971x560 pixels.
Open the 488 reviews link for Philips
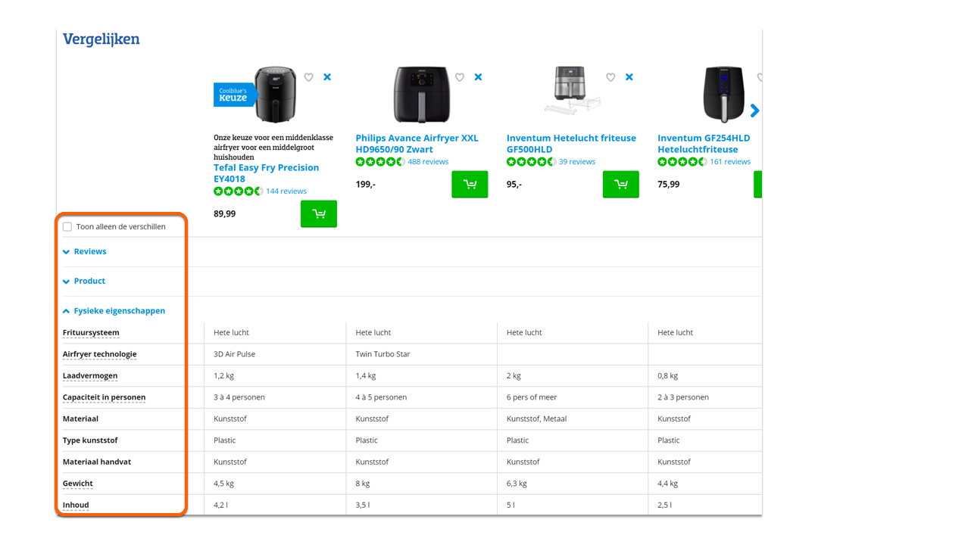click(x=428, y=162)
